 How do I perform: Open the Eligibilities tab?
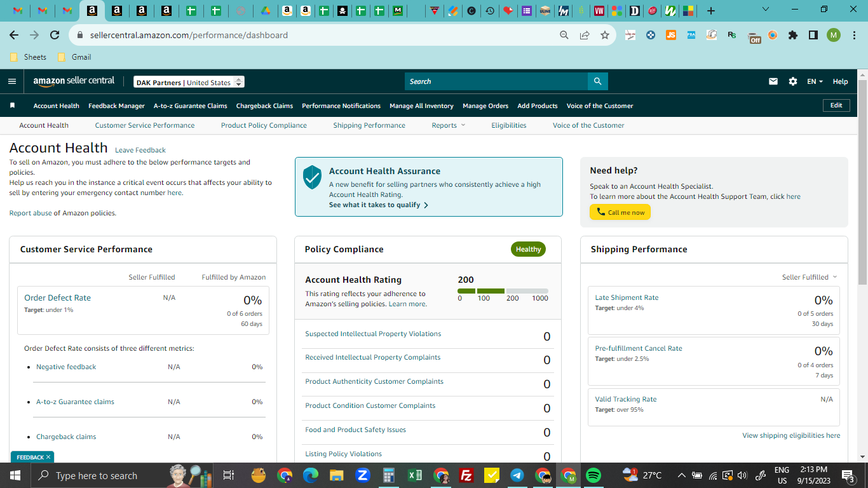[509, 125]
